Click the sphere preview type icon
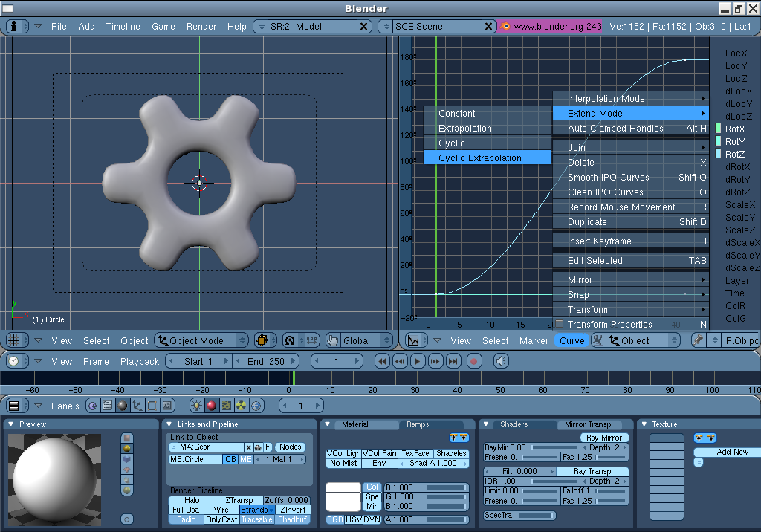 tap(127, 449)
